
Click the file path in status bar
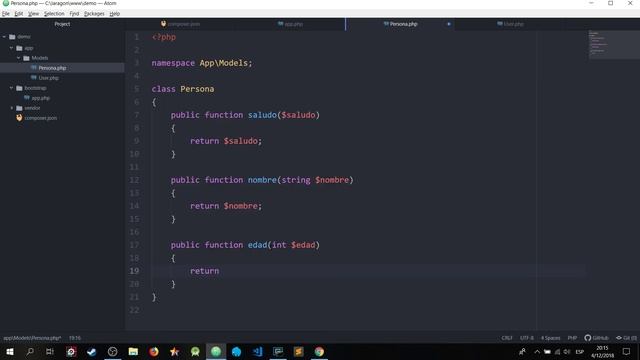click(x=32, y=338)
